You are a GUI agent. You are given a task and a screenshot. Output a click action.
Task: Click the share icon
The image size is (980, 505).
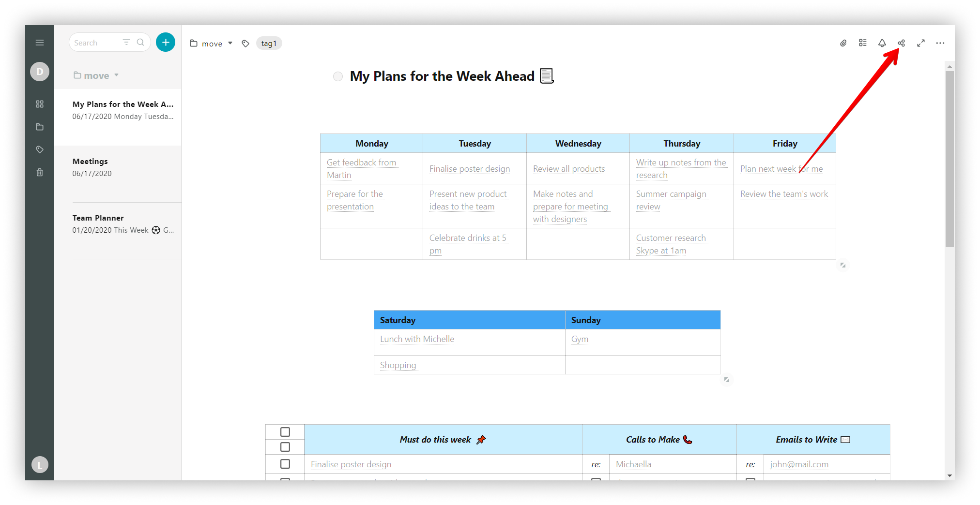(x=901, y=43)
